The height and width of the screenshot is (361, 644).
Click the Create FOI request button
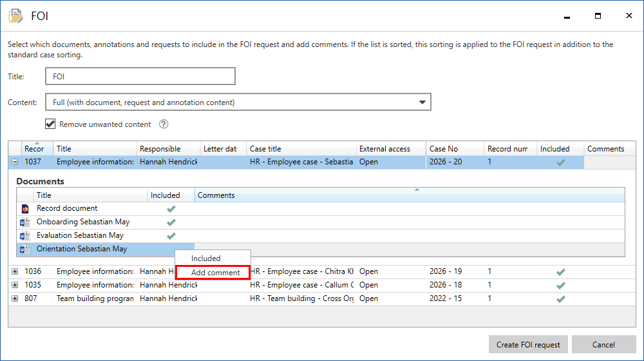(528, 345)
